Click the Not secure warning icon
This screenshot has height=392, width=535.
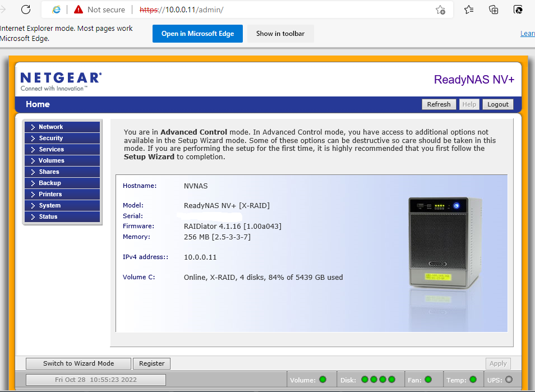pos(78,10)
